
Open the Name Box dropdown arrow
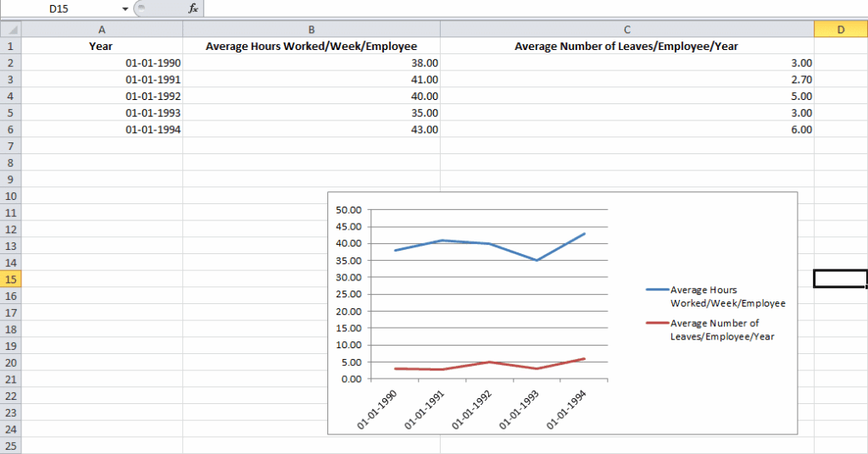pyautogui.click(x=125, y=8)
